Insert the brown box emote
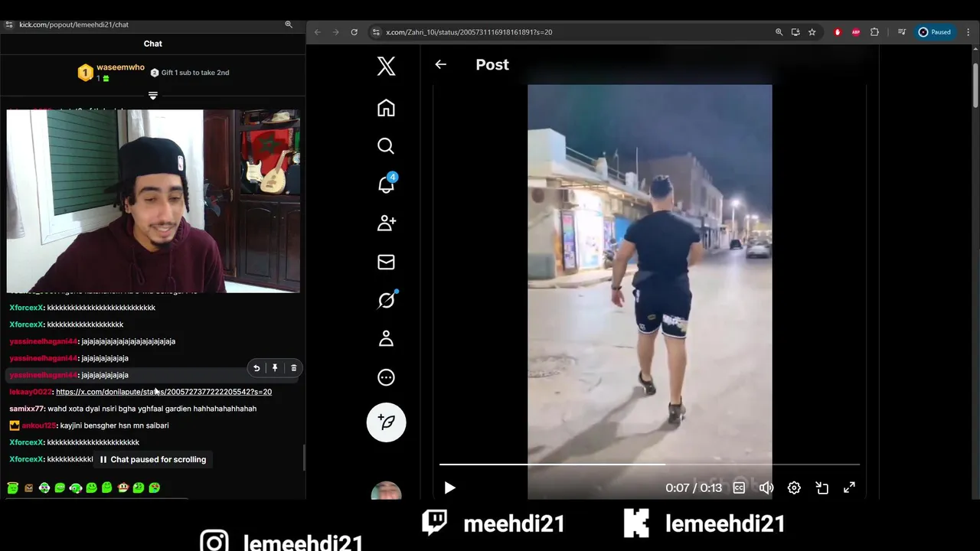Viewport: 980px width, 551px height. 28,487
